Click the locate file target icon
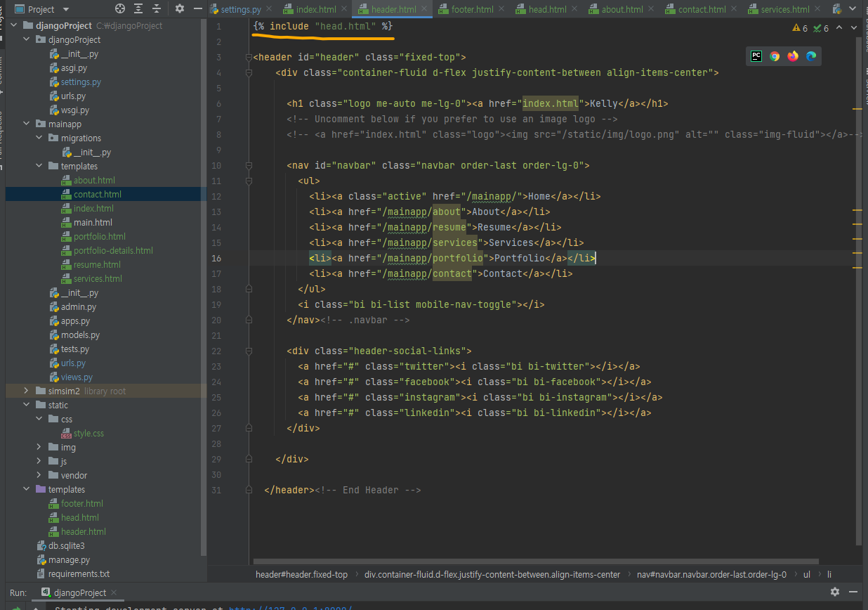868x610 pixels. coord(120,9)
